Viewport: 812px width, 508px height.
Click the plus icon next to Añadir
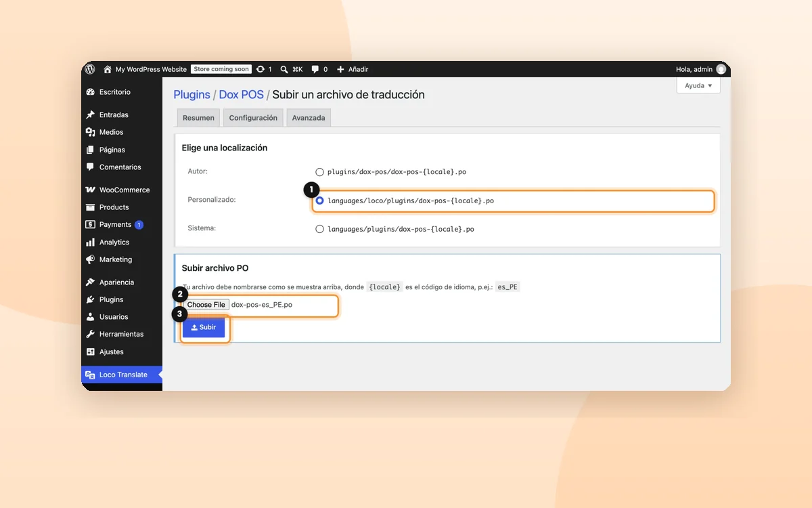pyautogui.click(x=340, y=69)
